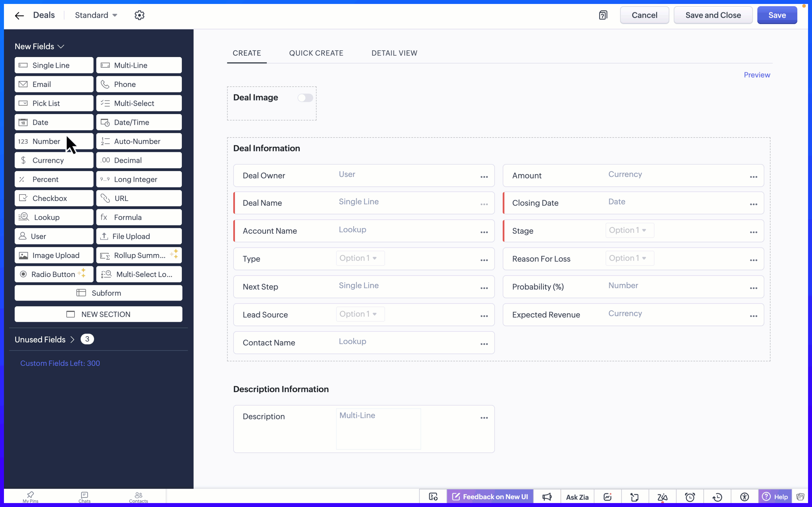Open the reminders alarm clock icon
Viewport: 812px width, 507px height.
690,497
